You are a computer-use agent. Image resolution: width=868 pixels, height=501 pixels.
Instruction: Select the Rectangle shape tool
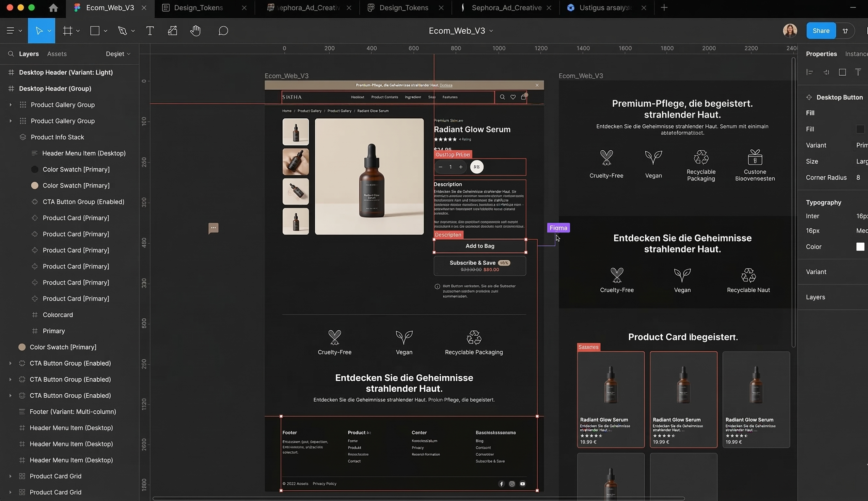(x=95, y=31)
